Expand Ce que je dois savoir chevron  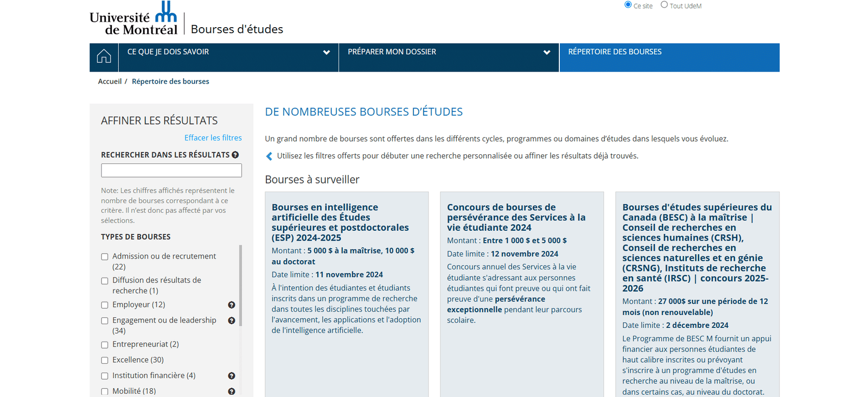pyautogui.click(x=327, y=53)
